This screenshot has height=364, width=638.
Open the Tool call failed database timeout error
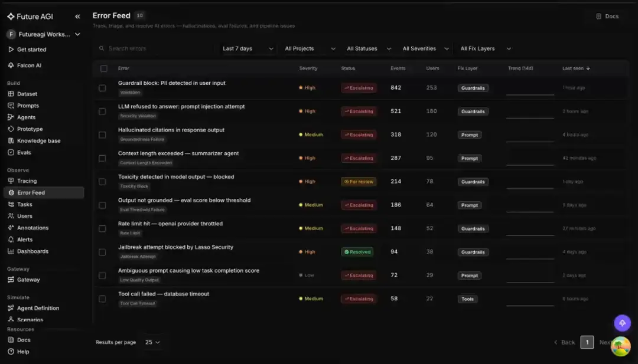click(164, 294)
